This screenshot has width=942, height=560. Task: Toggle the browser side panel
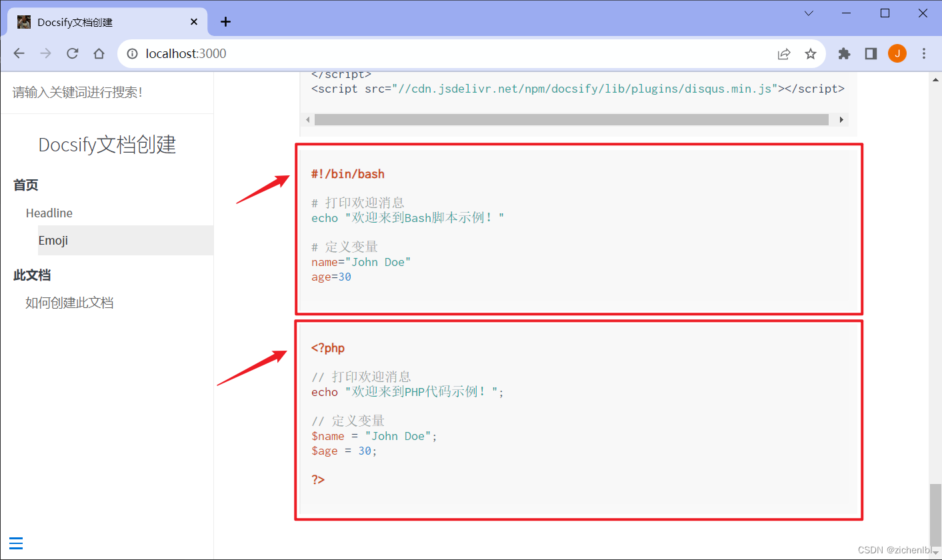[871, 54]
